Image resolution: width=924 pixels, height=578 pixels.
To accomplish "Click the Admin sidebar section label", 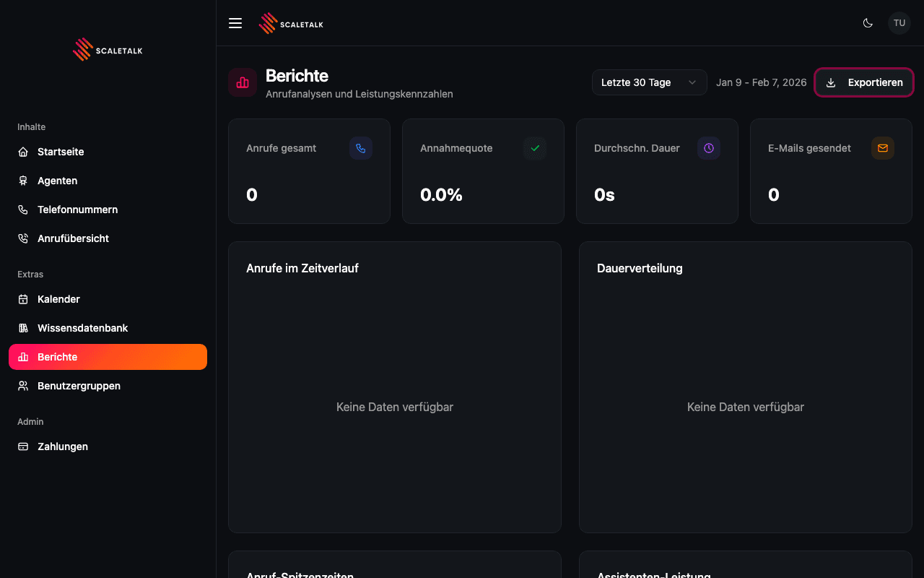I will click(30, 422).
